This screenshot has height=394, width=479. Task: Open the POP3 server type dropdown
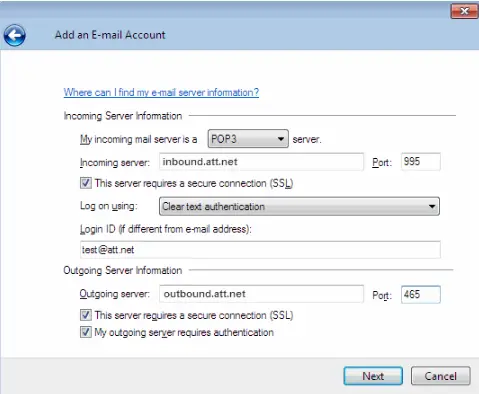click(248, 139)
